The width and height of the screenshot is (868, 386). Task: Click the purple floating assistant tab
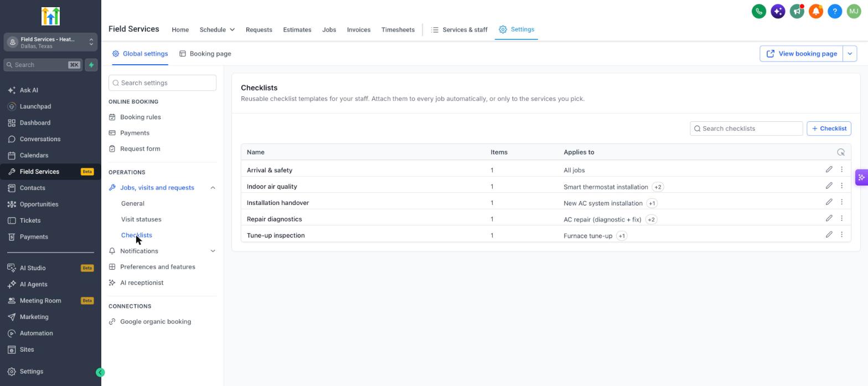[x=861, y=177]
